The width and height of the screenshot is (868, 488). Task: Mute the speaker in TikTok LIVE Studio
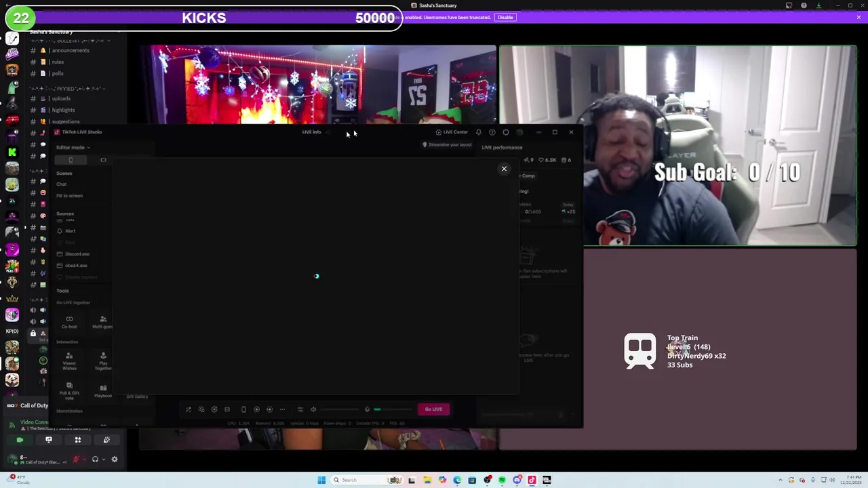(313, 409)
